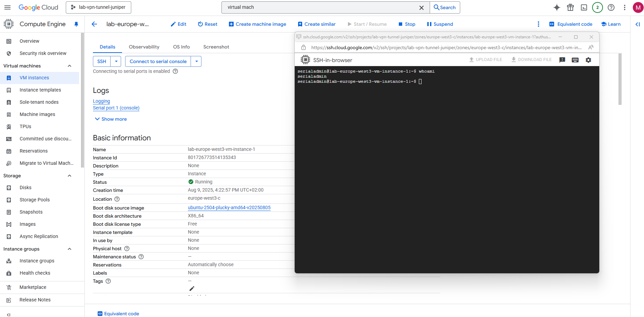Click Download File in SSH window
The image size is (644, 317).
(x=531, y=60)
